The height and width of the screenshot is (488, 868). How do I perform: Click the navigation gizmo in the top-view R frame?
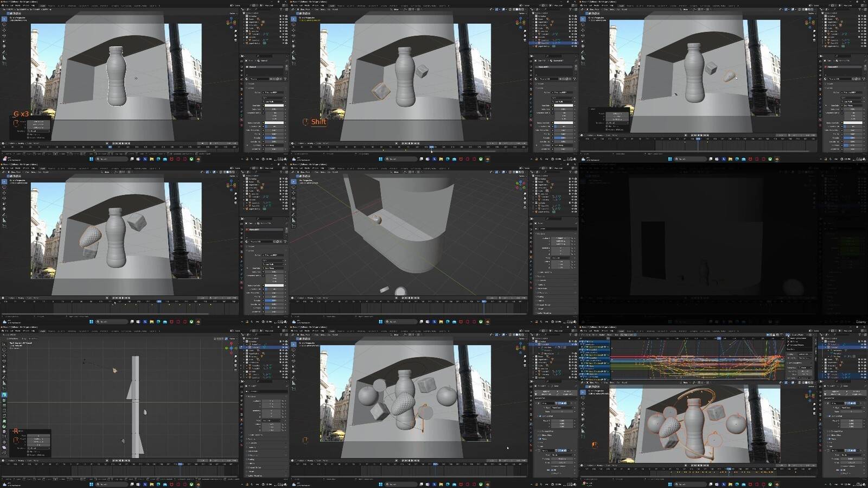point(231,348)
